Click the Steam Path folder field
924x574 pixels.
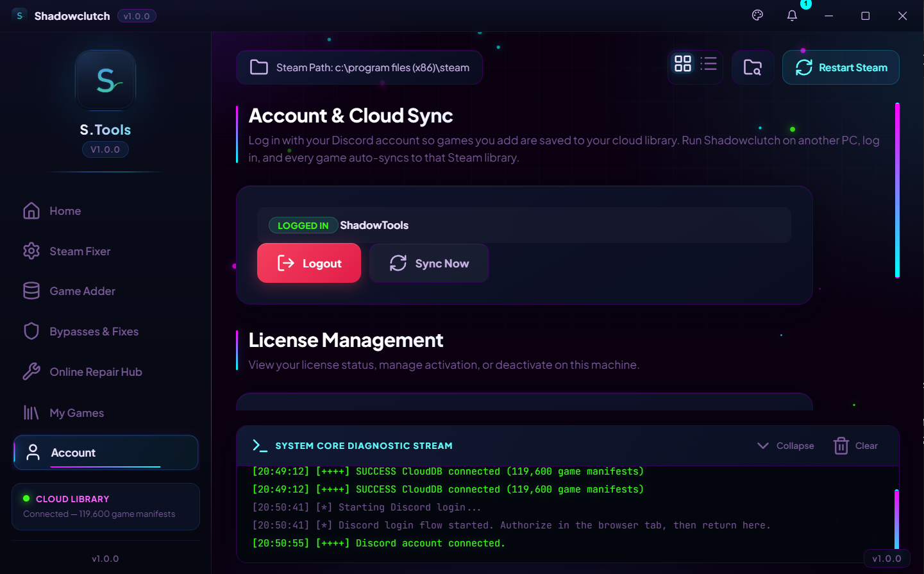359,67
